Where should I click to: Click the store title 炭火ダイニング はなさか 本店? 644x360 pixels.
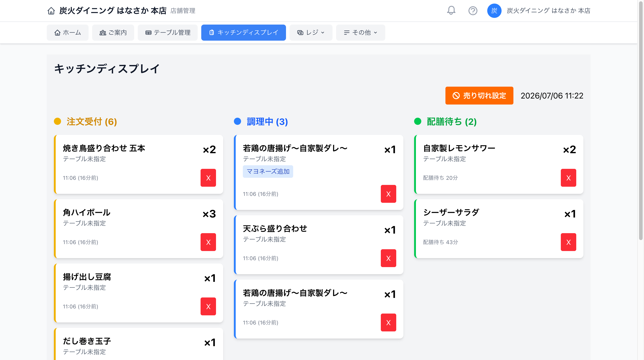pos(113,11)
